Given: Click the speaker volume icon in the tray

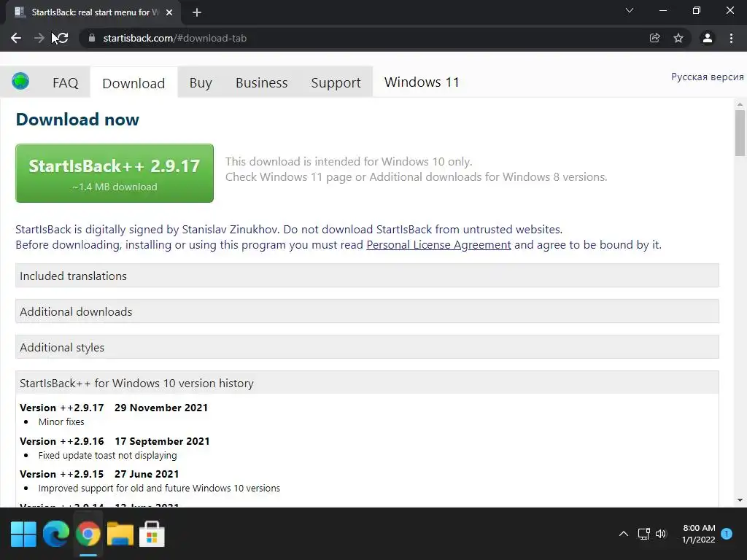Looking at the screenshot, I should (x=661, y=534).
